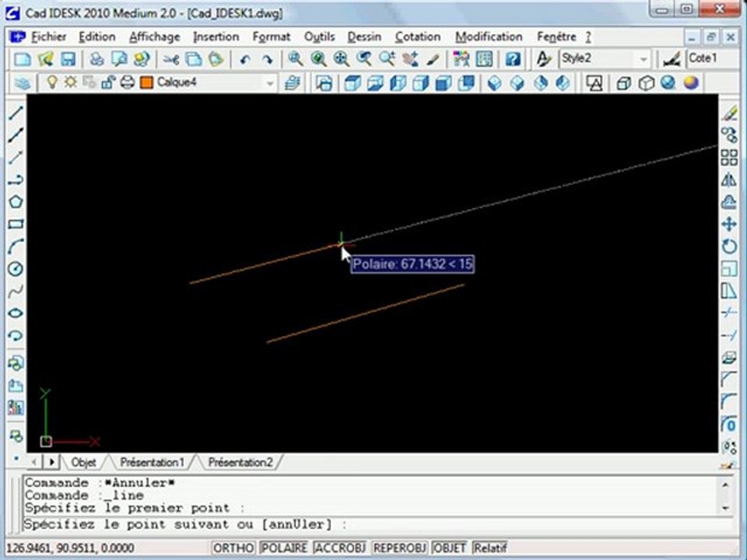Screen dimensions: 747x560
Task: Click the Move tool in right toolbar
Action: (729, 224)
